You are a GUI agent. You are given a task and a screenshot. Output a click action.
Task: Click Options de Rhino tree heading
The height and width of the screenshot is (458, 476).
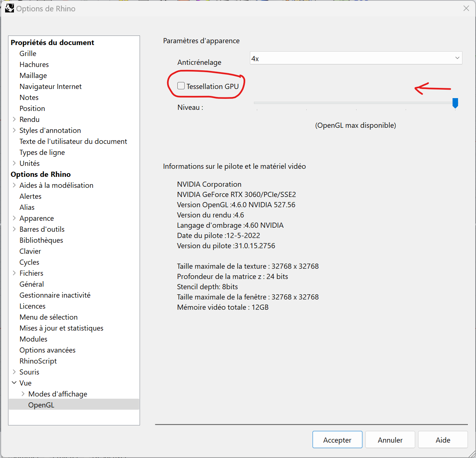pos(41,174)
